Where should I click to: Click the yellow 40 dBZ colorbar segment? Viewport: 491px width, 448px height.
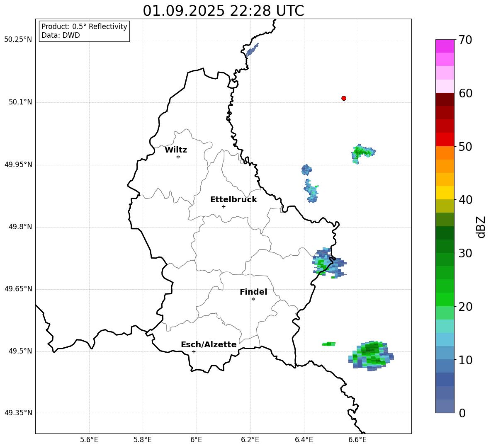pyautogui.click(x=445, y=193)
